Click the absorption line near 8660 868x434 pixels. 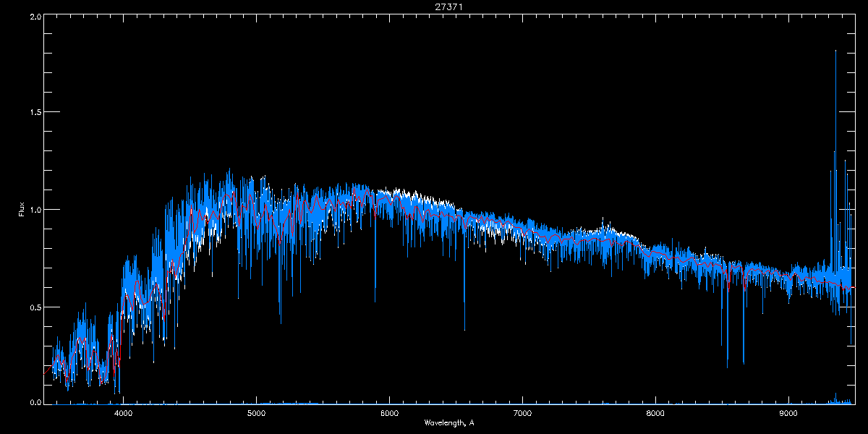(744, 362)
